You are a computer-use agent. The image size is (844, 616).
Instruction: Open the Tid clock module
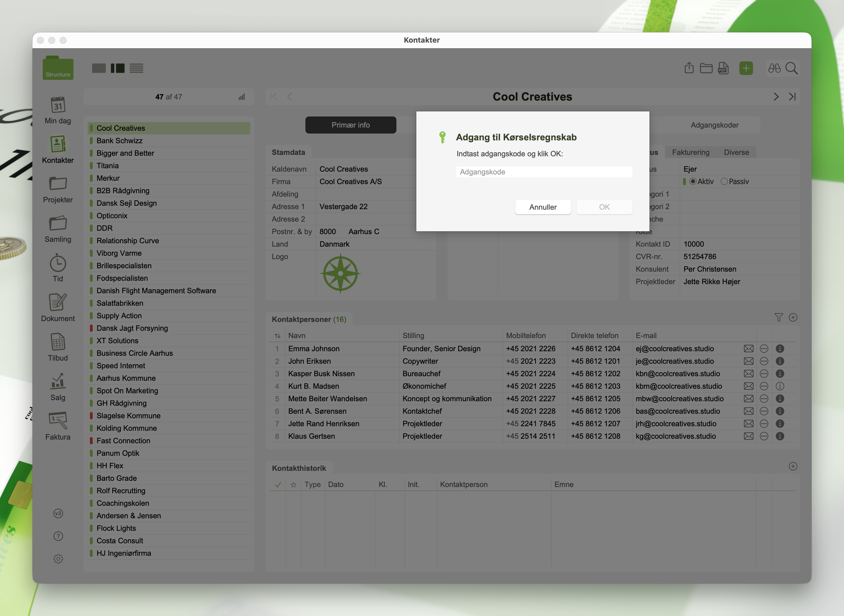58,263
